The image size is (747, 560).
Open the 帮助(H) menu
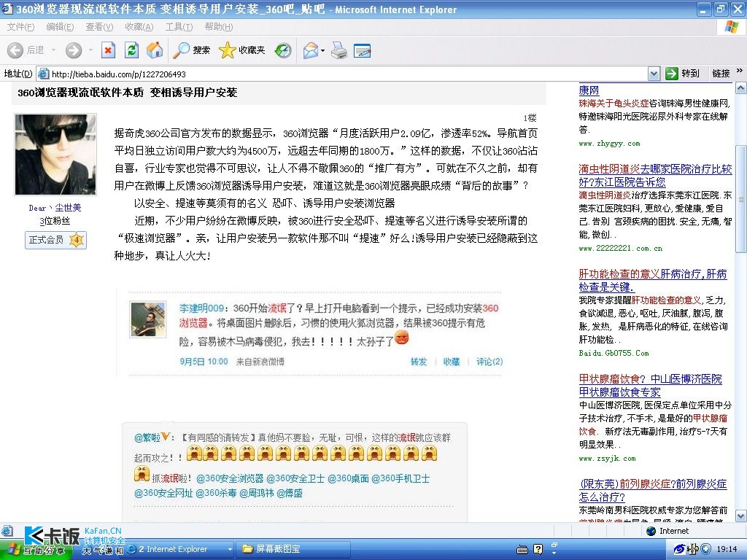pyautogui.click(x=219, y=27)
